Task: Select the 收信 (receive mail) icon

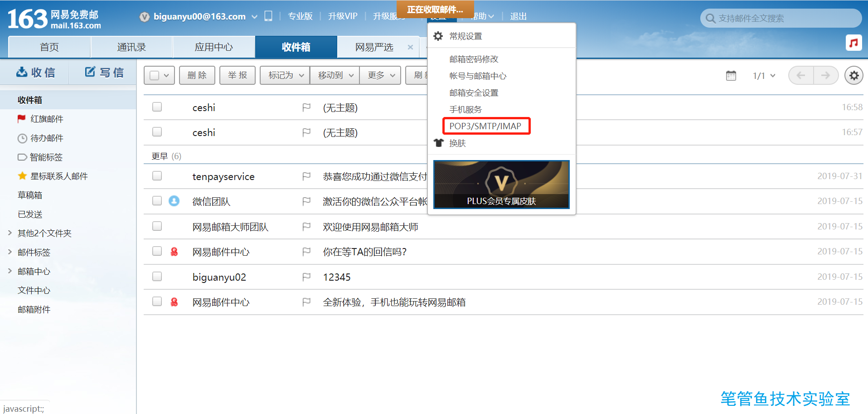Action: click(21, 72)
